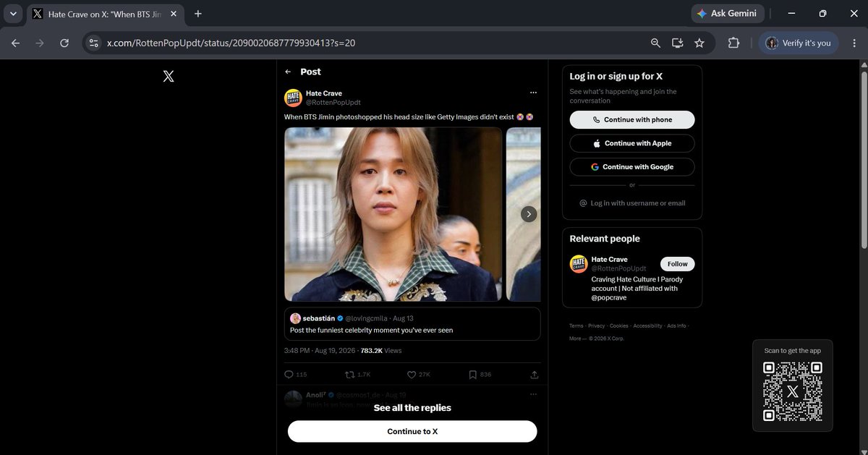
Task: Open the tab search dropdown arrow
Action: tap(12, 14)
